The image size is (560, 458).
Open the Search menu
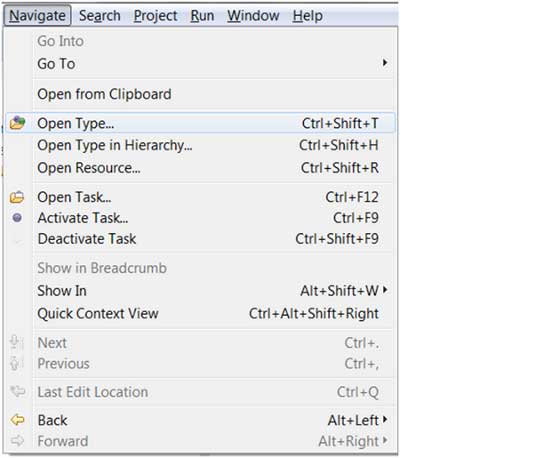coord(100,15)
